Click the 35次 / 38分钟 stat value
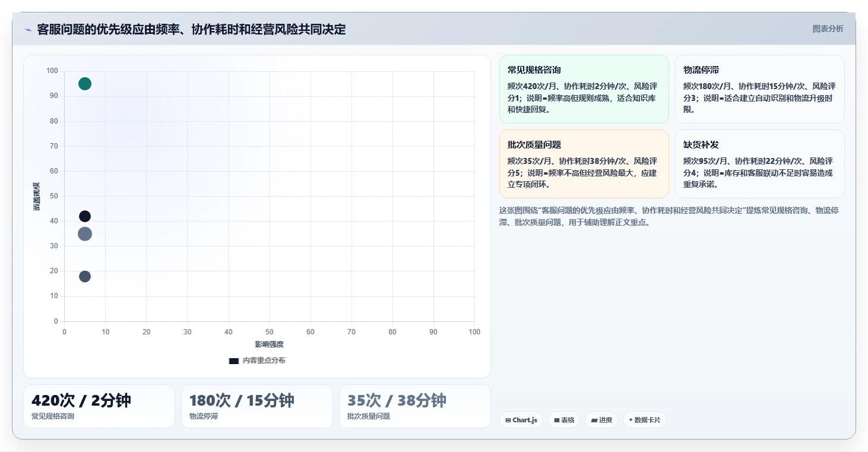This screenshot has height=452, width=868. [397, 400]
